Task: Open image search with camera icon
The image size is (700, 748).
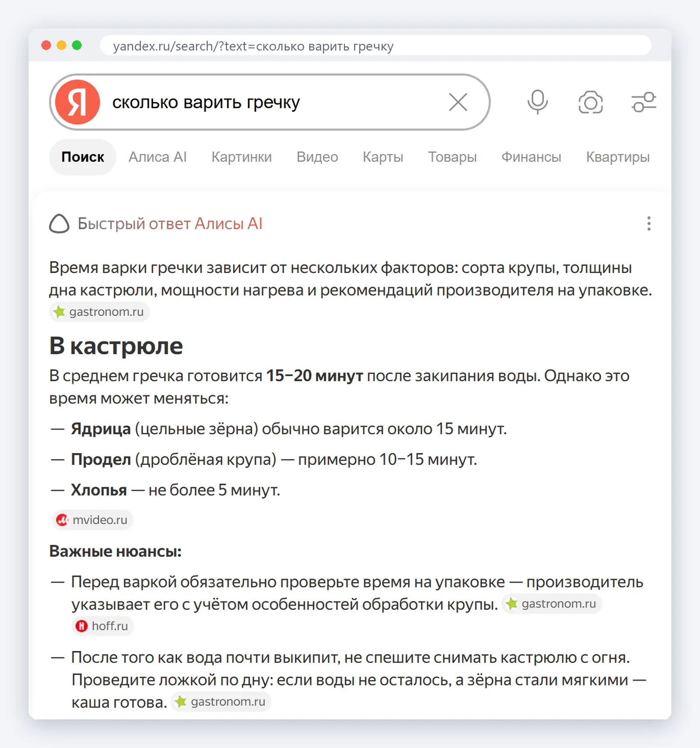Action: coord(591,102)
